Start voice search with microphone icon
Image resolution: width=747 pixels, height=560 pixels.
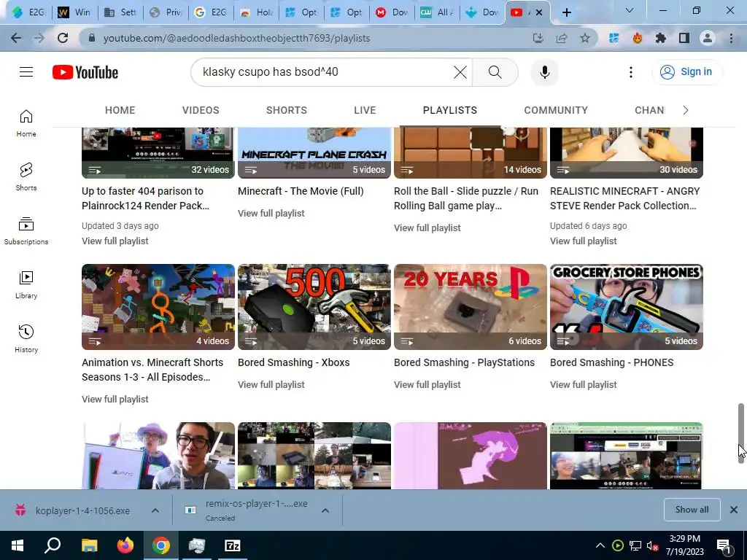[544, 72]
